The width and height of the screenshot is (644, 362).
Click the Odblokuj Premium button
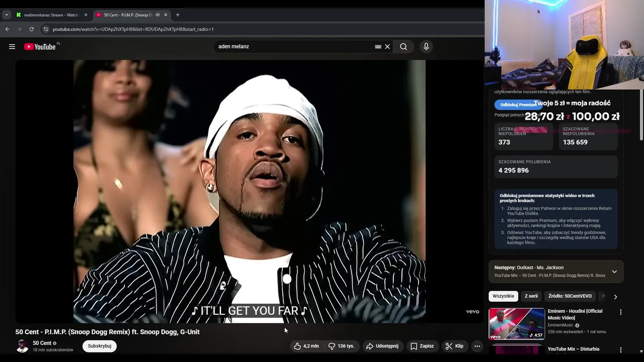click(518, 105)
